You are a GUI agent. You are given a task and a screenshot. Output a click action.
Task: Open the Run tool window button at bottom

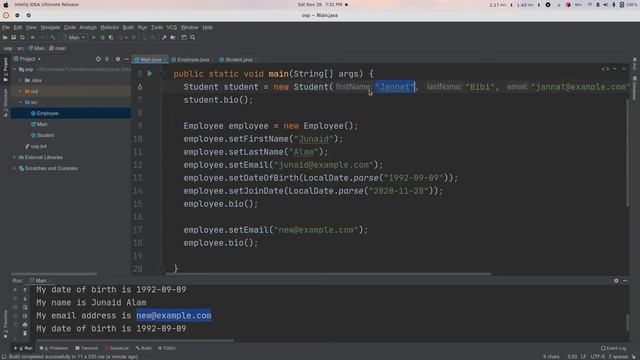(x=24, y=348)
